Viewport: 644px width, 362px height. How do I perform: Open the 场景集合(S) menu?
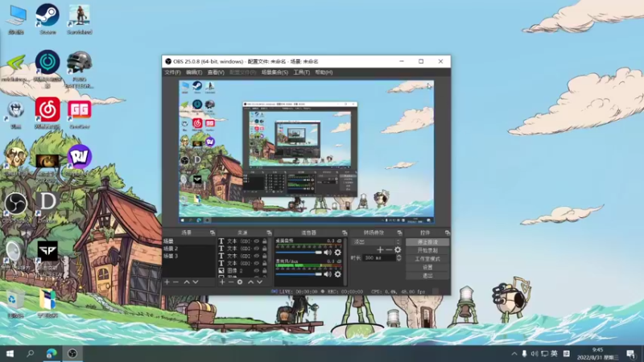275,72
